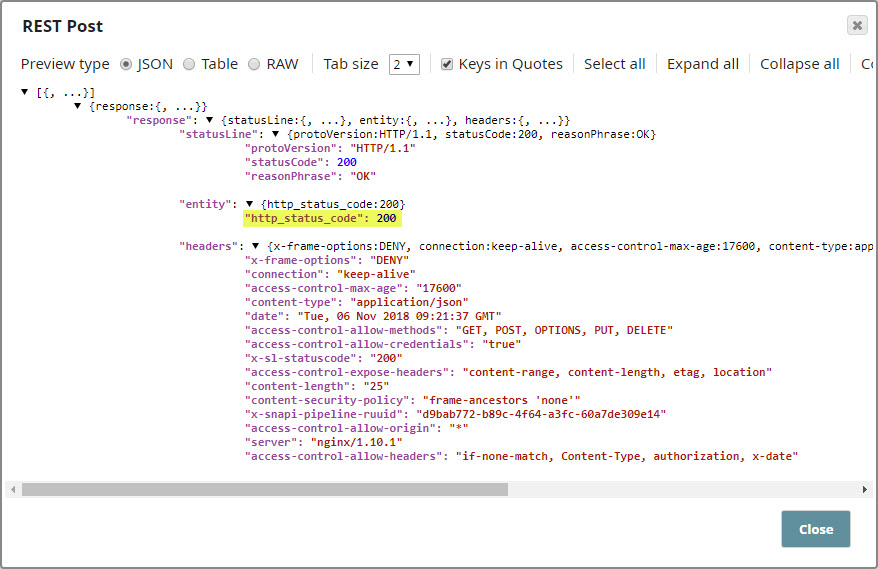Viewport: 878px width, 569px height.
Task: Click the "x-frame-options" value "DENY"
Action: pyautogui.click(x=389, y=260)
